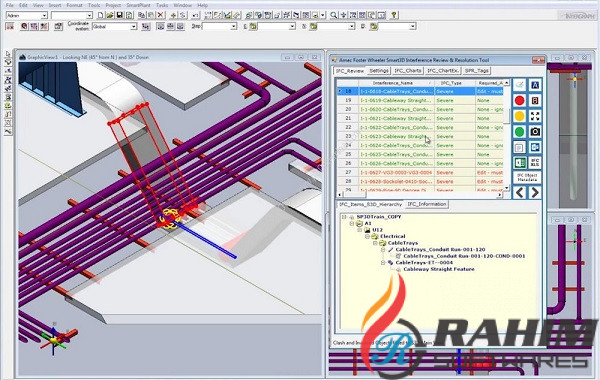Click the interference grid horizontal scrollbar
Image resolution: width=600 pixels, height=380 pixels.
[x=420, y=195]
